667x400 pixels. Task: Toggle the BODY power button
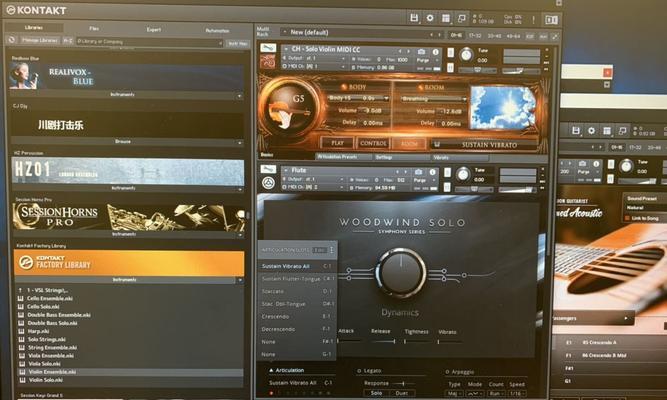coord(344,87)
